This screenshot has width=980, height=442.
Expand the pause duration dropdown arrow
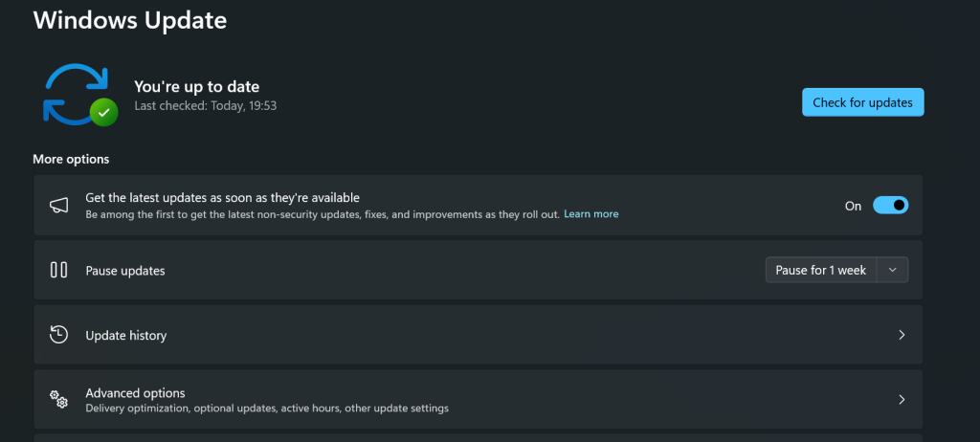(893, 270)
